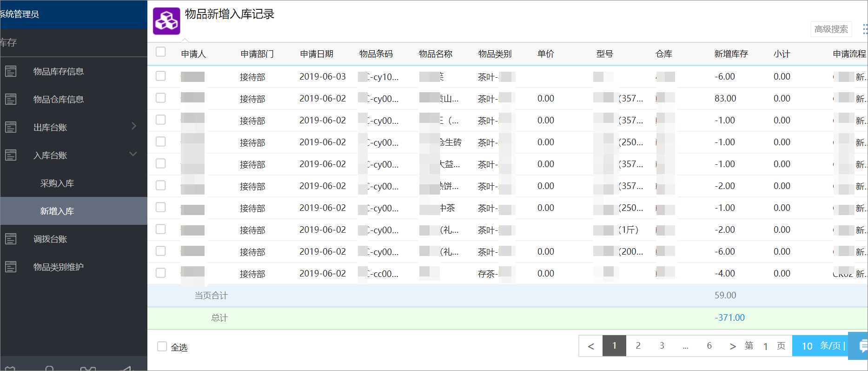868x371 pixels.
Task: Select the 2019-06-03 row checkbox
Action: pyautogui.click(x=160, y=76)
